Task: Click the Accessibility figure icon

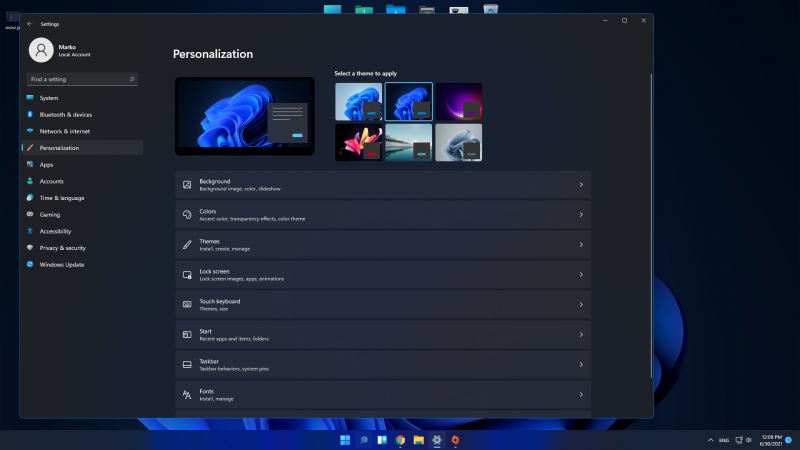Action: 30,231
